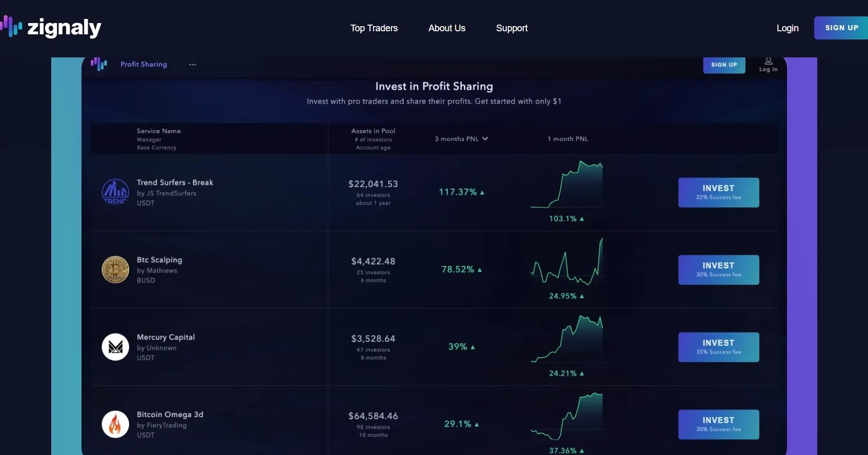This screenshot has width=868, height=455.
Task: Click the 39% three-month PNL value
Action: tap(461, 347)
